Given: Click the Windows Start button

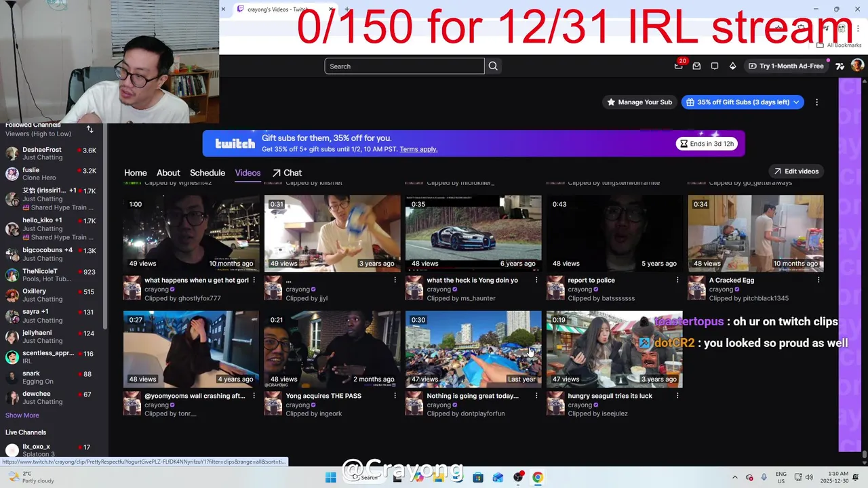Looking at the screenshot, I should tap(330, 477).
